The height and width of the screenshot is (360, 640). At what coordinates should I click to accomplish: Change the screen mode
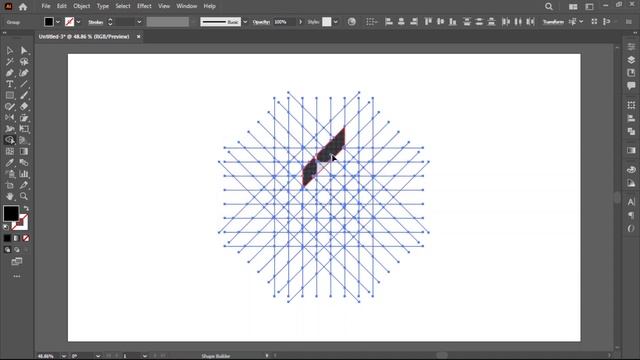tap(17, 262)
